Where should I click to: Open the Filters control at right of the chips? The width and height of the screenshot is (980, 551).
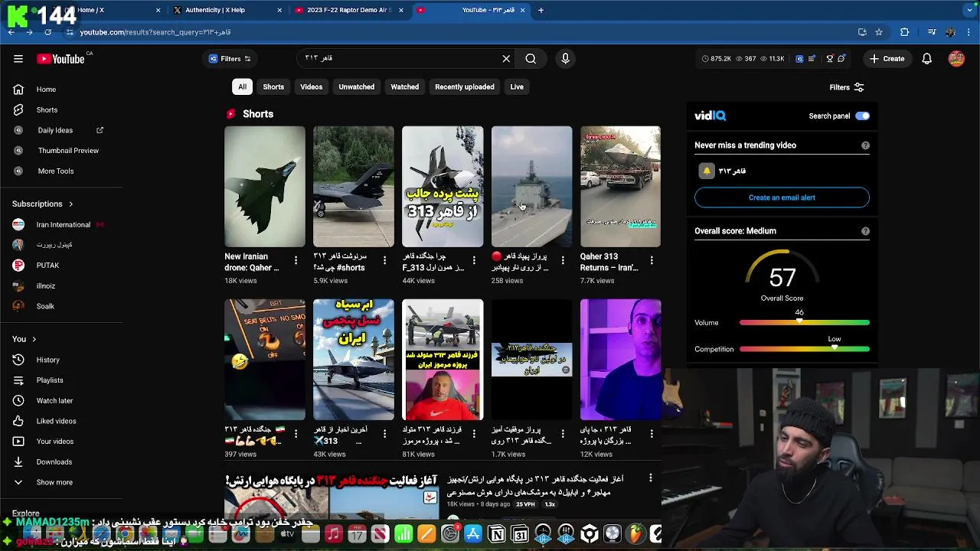click(x=847, y=87)
